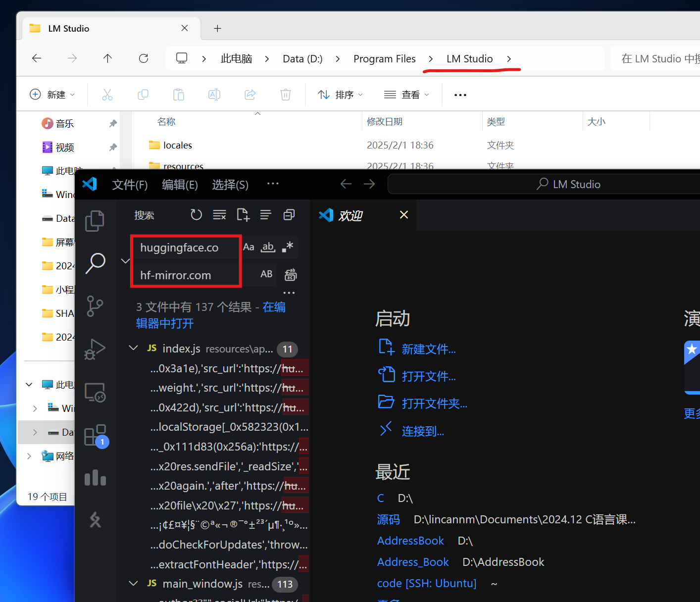Viewport: 700px width, 602px height.
Task: Toggle Use Regular Expression search option
Action: click(288, 247)
